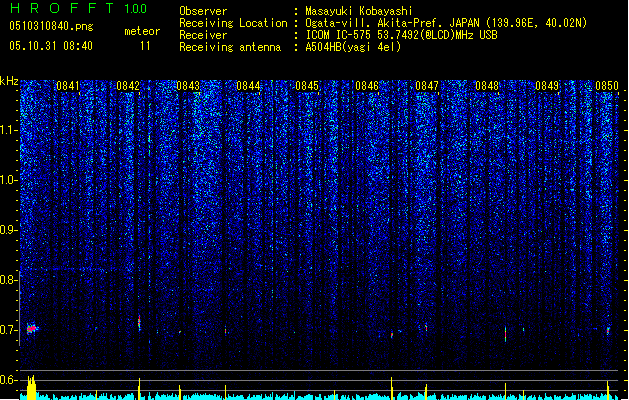Click the 0844 time marker

point(248,86)
